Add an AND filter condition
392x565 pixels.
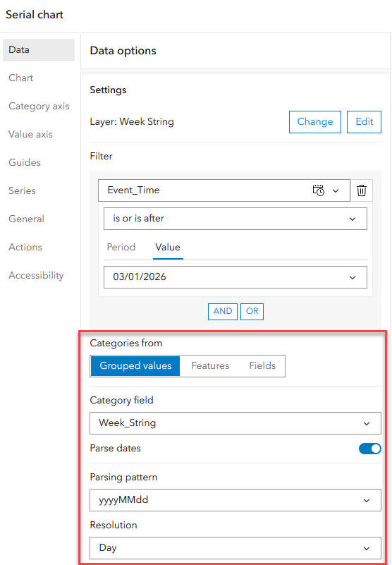[223, 311]
